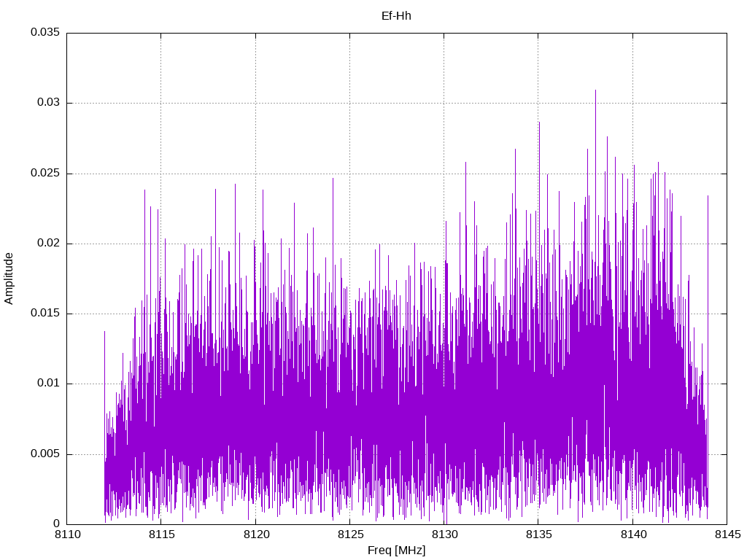
Task: Click the y-axis tick label 0
Action: point(56,524)
